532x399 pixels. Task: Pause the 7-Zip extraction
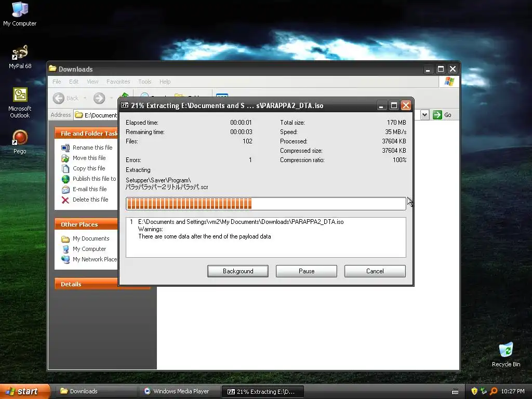[307, 271]
